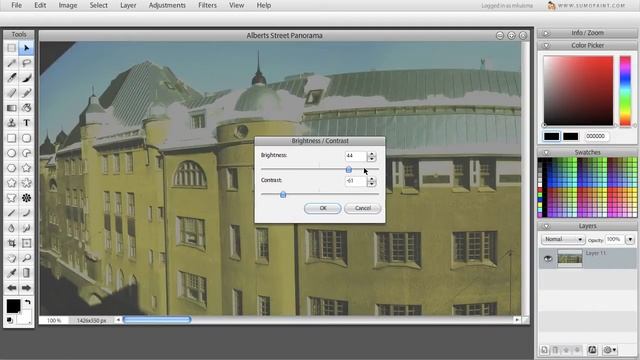Select the Ellipse shape tool
The width and height of the screenshot is (640, 360).
click(11, 153)
